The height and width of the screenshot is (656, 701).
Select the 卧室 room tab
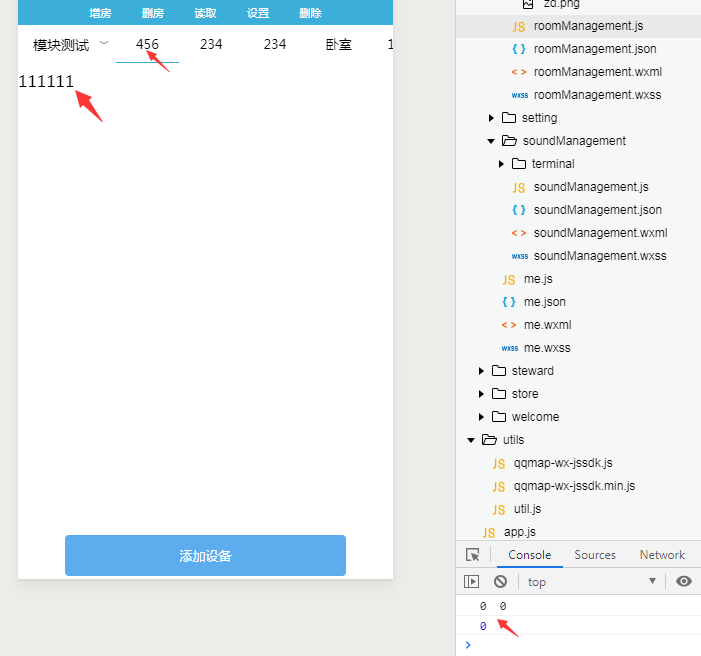338,45
